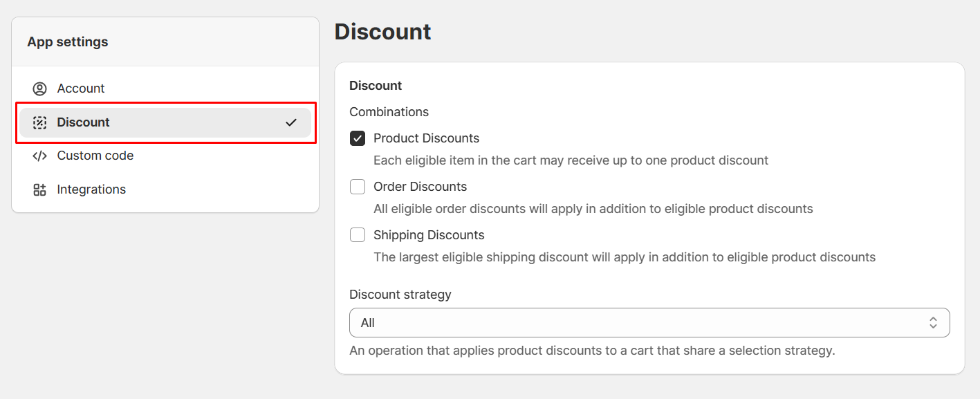Uncheck the Product Discounts checkbox
This screenshot has width=980, height=399.
coord(358,138)
